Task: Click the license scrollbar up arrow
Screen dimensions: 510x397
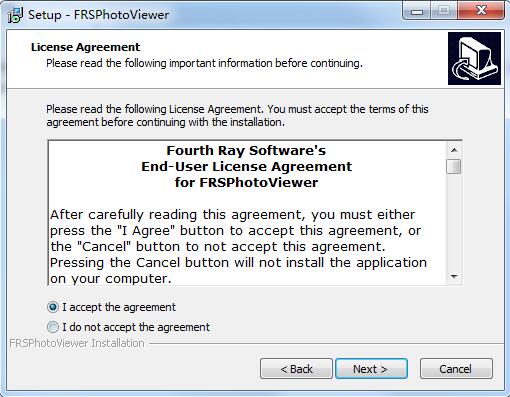Action: point(454,150)
